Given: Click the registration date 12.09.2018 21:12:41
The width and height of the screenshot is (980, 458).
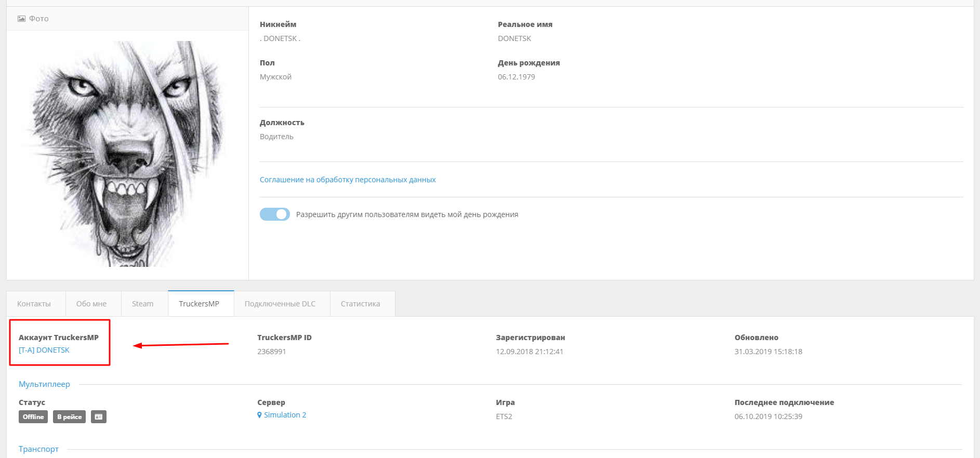Looking at the screenshot, I should (x=529, y=352).
